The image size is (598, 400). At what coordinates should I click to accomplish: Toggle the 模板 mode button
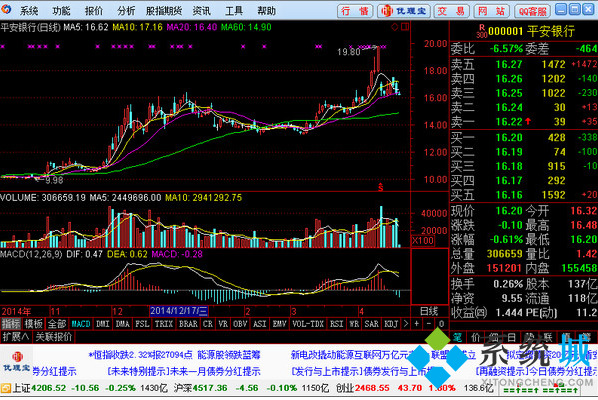click(x=34, y=324)
